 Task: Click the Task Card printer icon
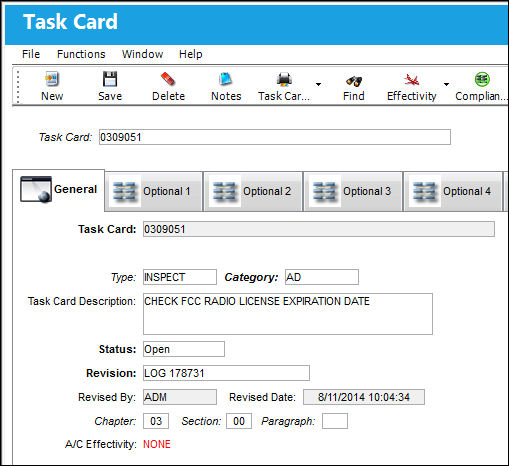(284, 80)
